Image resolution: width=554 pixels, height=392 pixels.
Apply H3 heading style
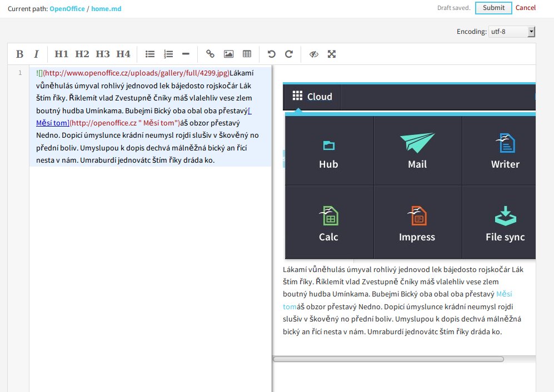point(103,54)
